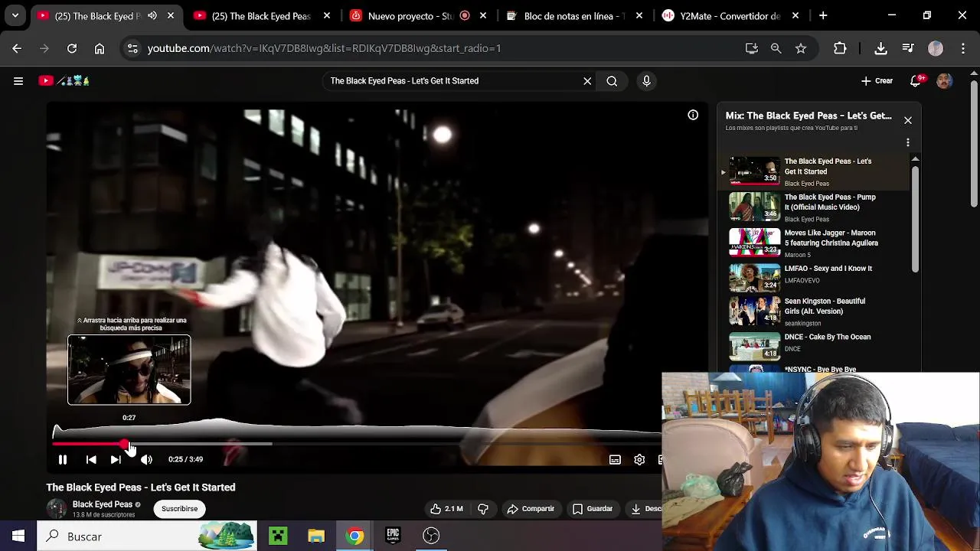Play LMFAO Sexy and I Know It
This screenshot has width=980, height=551.
[x=817, y=278]
